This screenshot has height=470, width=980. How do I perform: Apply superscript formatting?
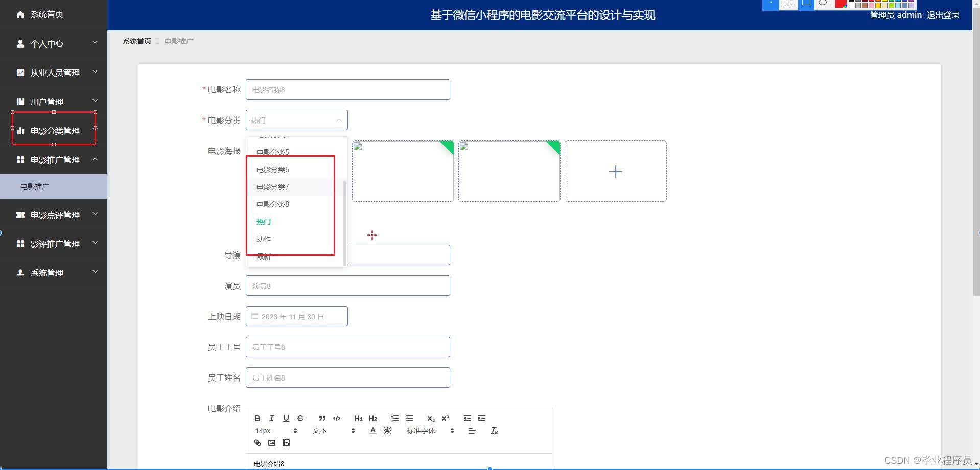pos(446,418)
